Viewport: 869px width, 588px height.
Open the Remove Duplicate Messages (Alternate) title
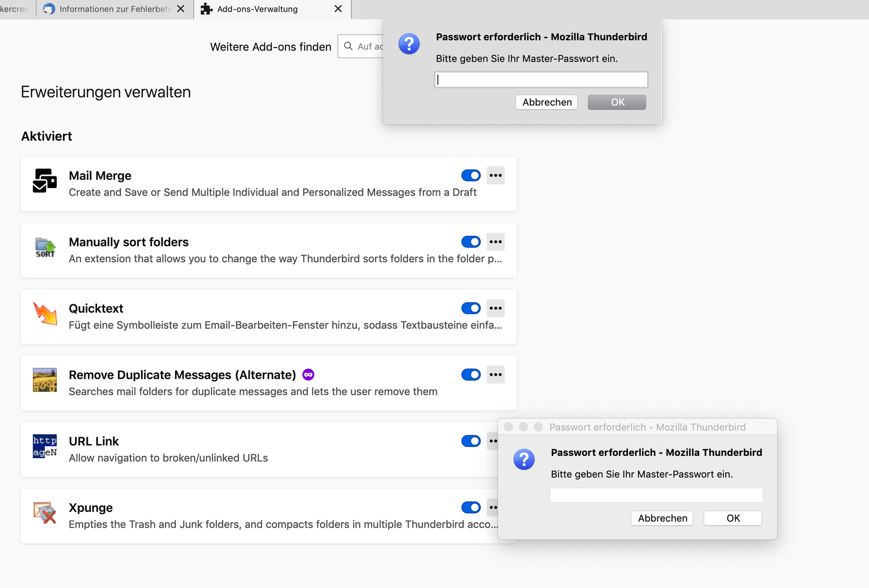tap(182, 375)
